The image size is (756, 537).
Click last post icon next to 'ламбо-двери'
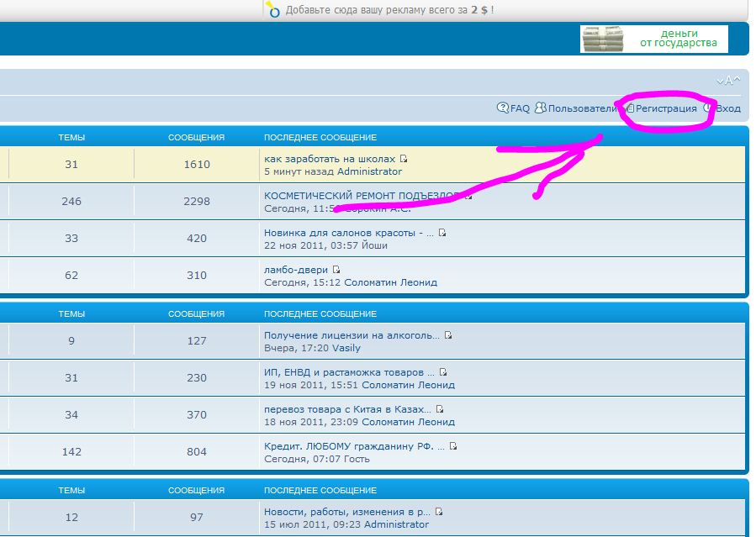pos(336,270)
